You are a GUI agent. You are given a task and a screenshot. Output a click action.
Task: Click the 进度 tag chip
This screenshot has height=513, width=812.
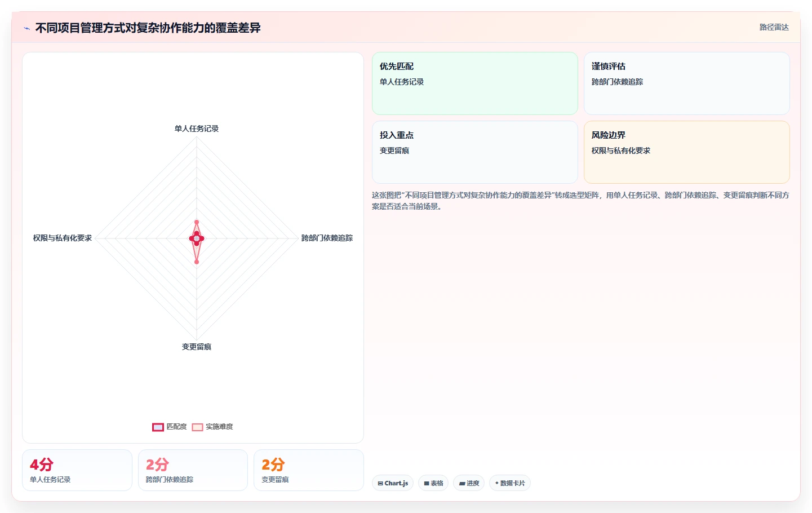pyautogui.click(x=469, y=483)
